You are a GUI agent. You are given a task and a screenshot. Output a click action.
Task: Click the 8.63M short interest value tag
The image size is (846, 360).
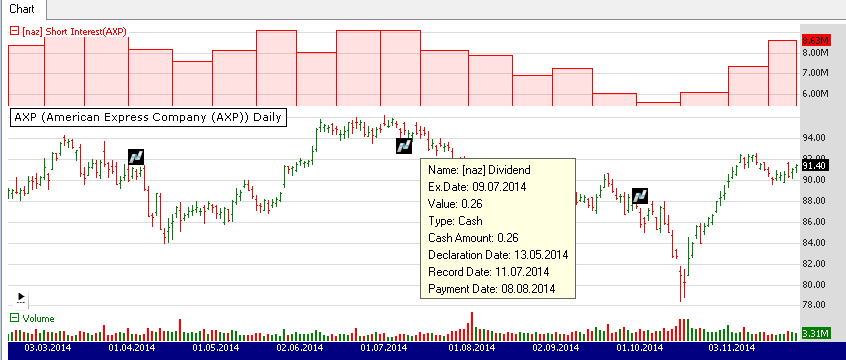pos(815,40)
